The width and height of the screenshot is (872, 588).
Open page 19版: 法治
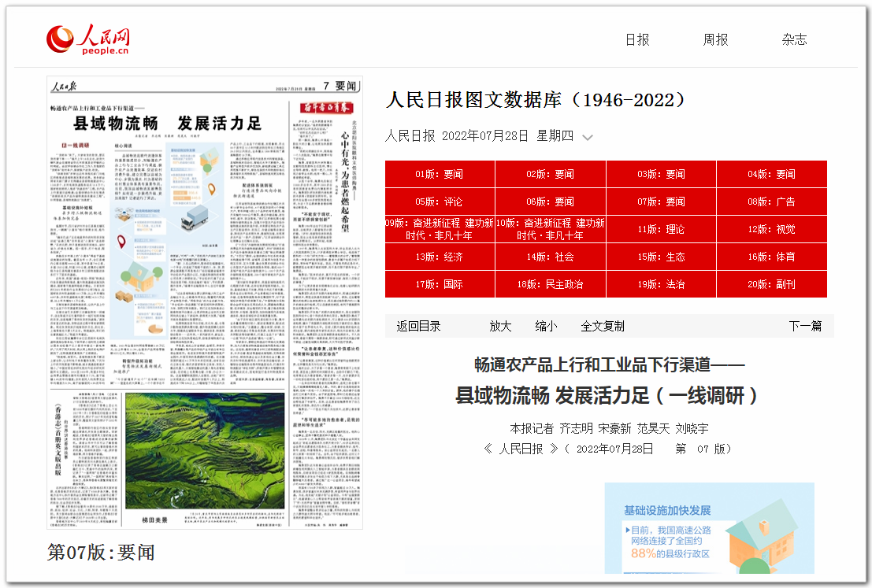(x=661, y=284)
